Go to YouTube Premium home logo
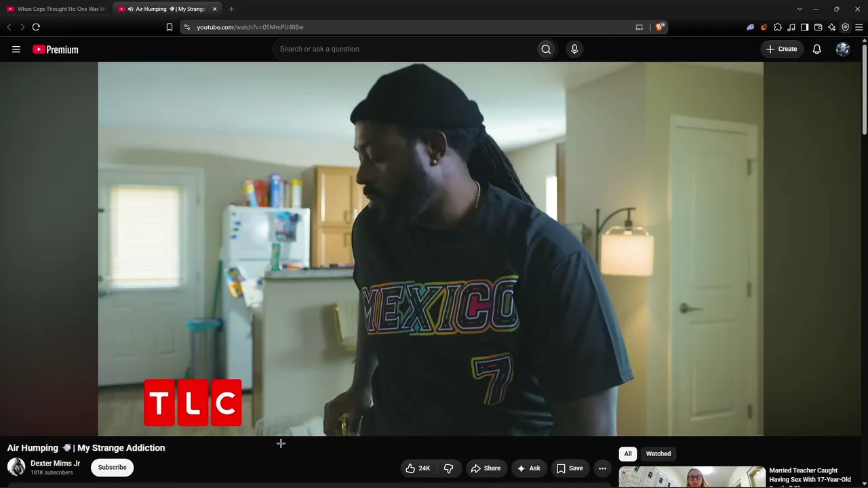 tap(56, 49)
